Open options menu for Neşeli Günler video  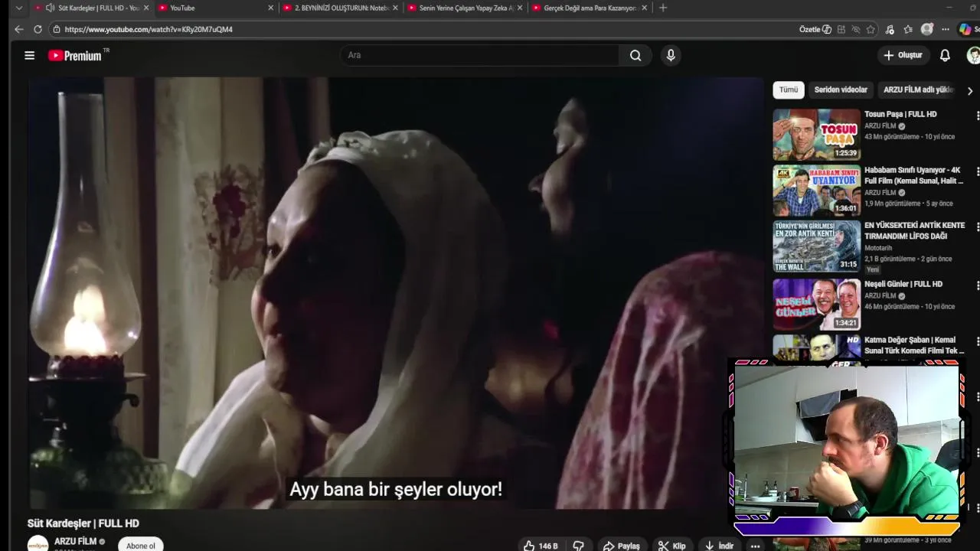tap(977, 285)
